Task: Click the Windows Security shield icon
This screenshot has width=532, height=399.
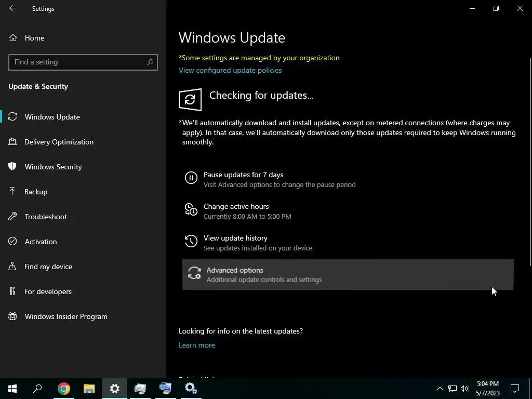Action: pos(12,166)
